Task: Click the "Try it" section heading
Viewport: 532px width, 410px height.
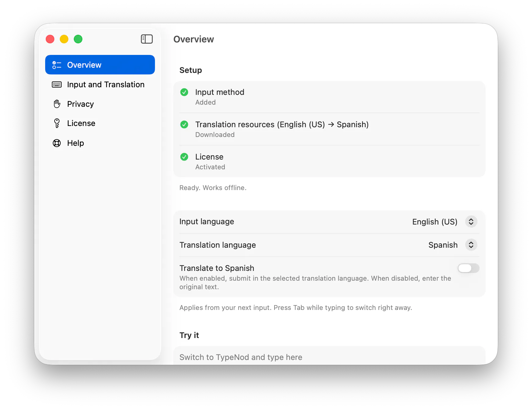Action: pyautogui.click(x=189, y=335)
